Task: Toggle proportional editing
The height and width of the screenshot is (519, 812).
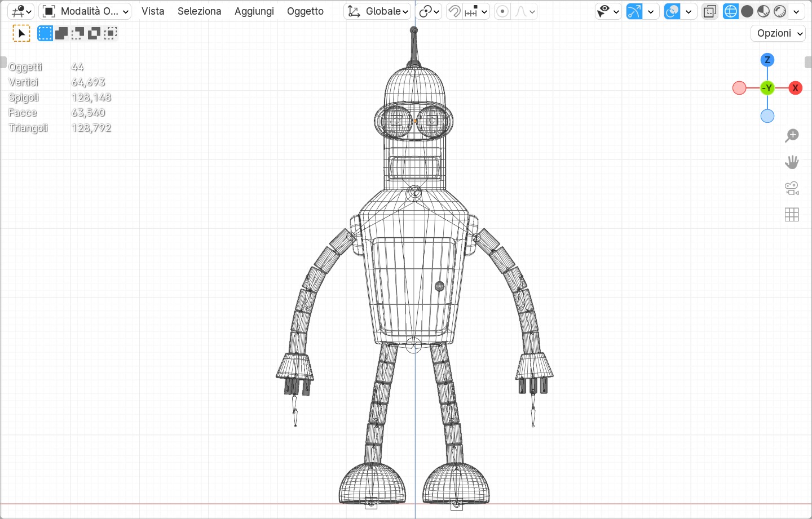Action: coord(502,11)
